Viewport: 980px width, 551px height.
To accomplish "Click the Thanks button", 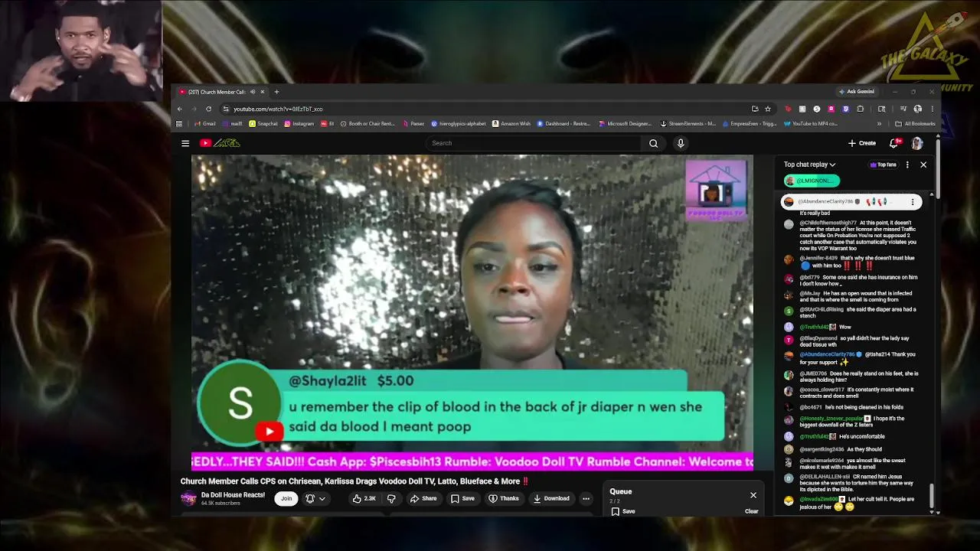I will [x=503, y=499].
